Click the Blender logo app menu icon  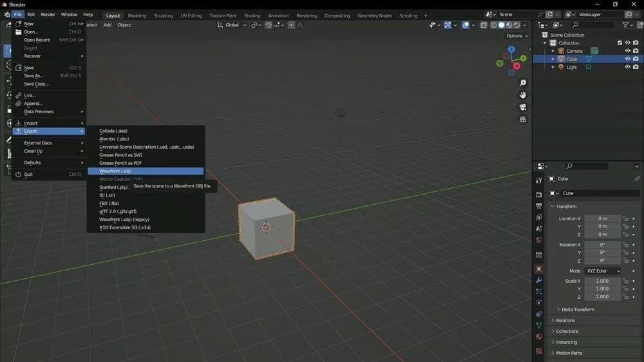[7, 14]
